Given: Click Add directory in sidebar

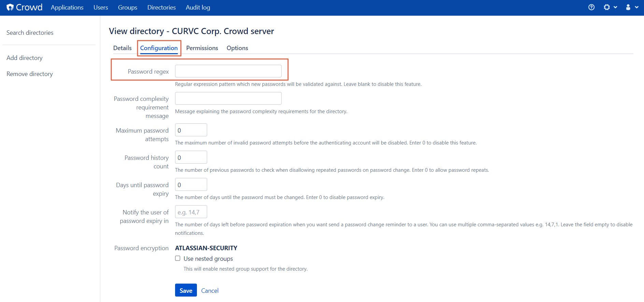Looking at the screenshot, I should [x=25, y=58].
